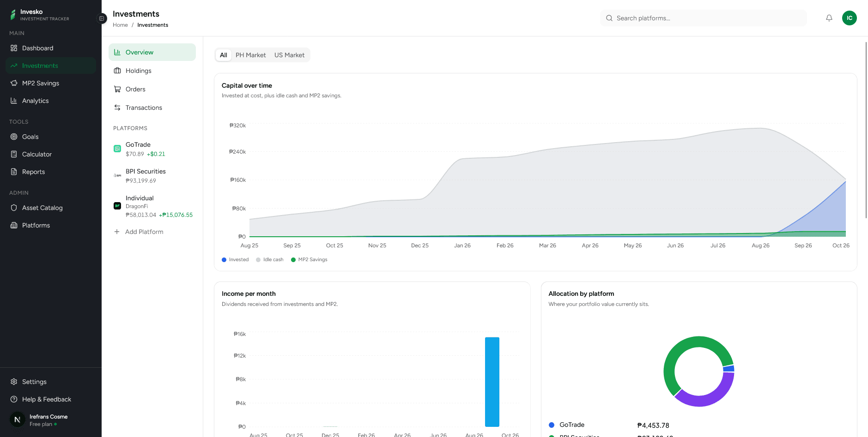Click the Reports document icon
868x437 pixels.
pos(14,172)
